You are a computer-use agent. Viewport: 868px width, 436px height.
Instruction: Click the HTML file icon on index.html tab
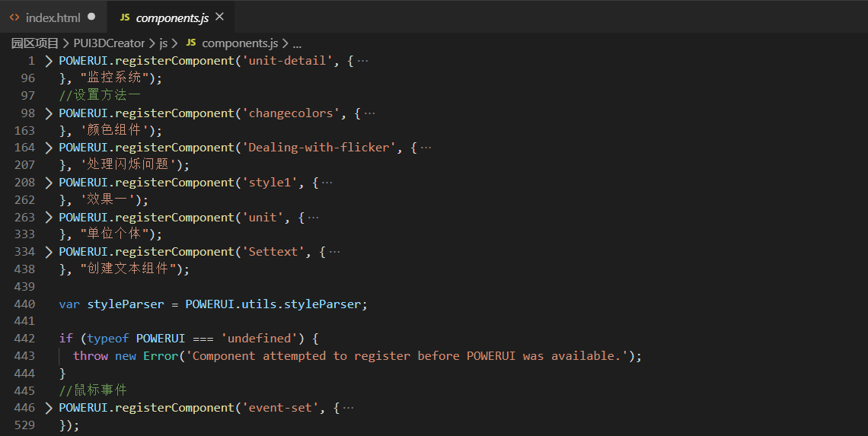[15, 17]
